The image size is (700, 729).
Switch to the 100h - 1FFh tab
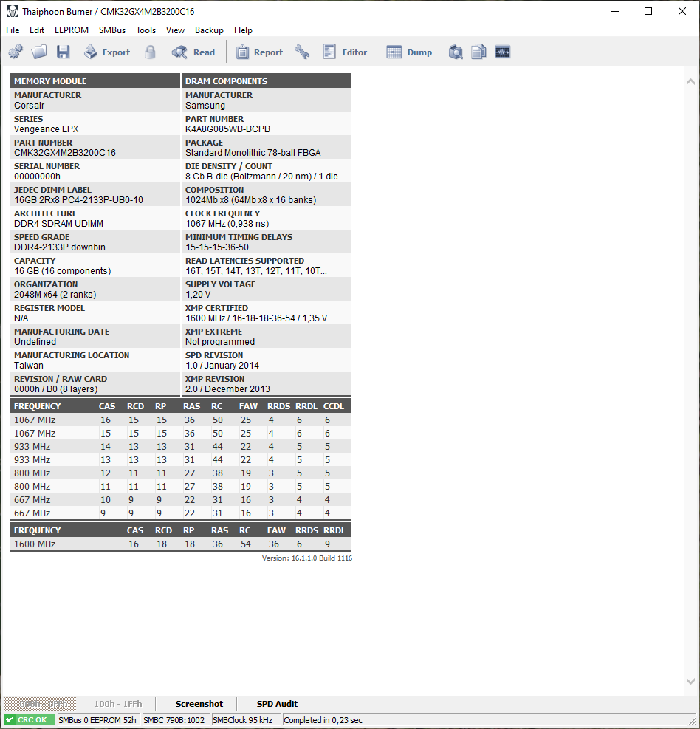click(118, 704)
